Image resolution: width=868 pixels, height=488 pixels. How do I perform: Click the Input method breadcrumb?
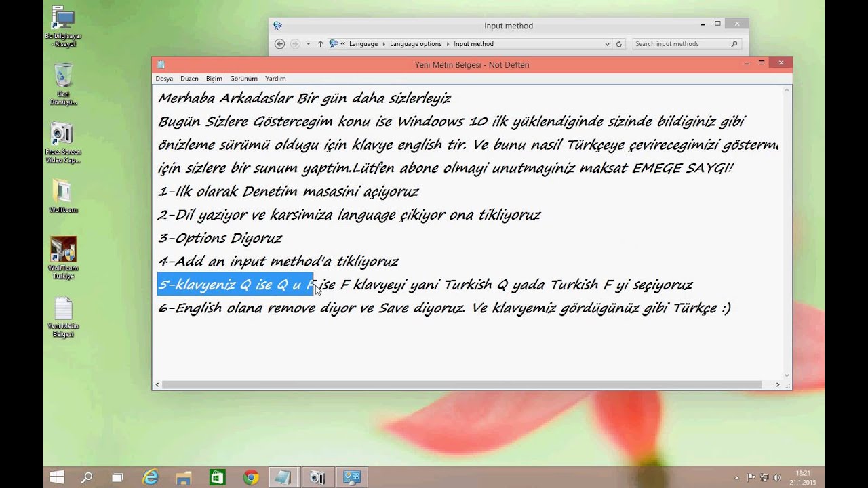pos(473,44)
